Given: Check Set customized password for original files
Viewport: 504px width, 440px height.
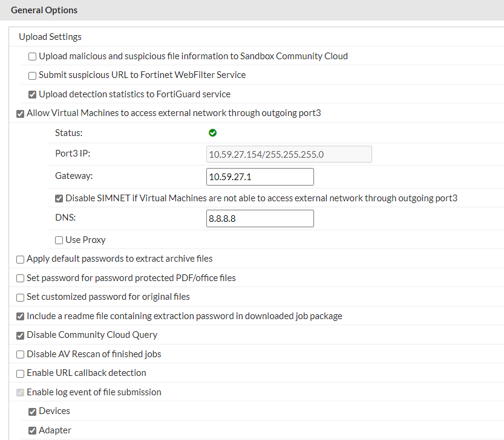Looking at the screenshot, I should pos(21,297).
